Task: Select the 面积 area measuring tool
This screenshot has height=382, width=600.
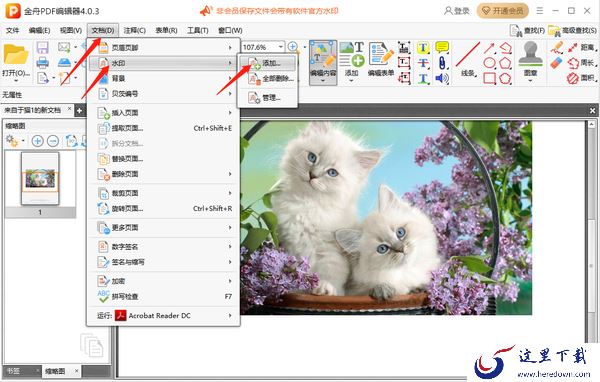Action: [x=582, y=78]
